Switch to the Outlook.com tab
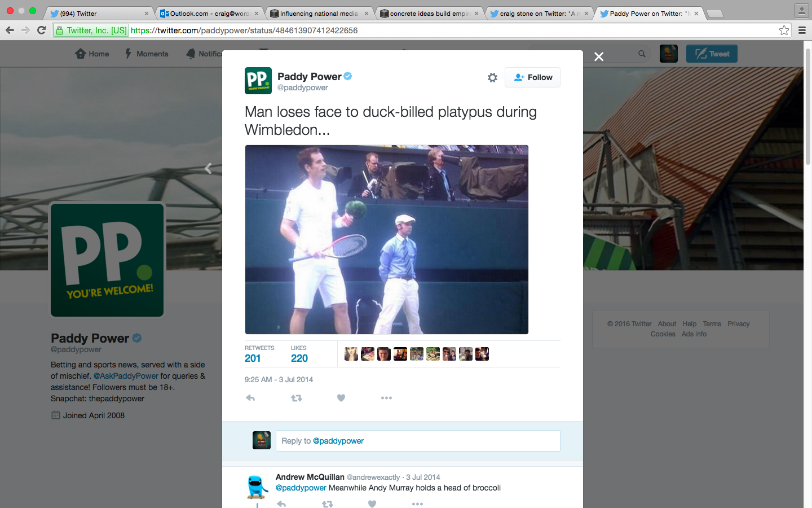 [x=208, y=14]
